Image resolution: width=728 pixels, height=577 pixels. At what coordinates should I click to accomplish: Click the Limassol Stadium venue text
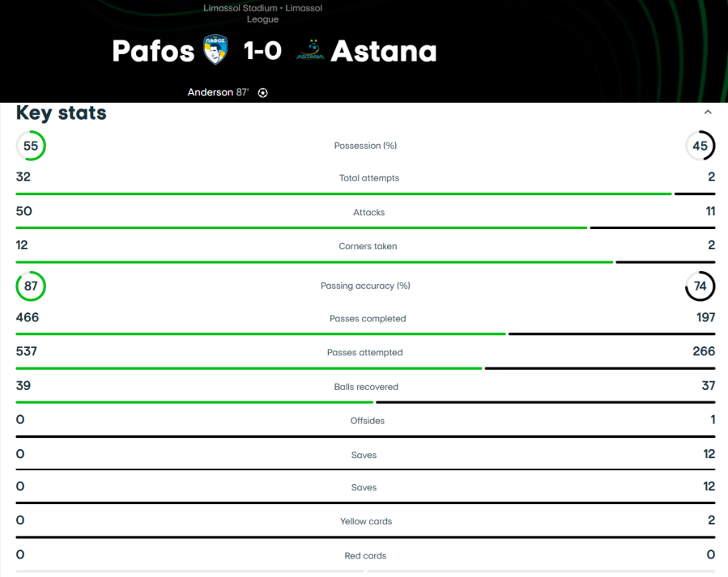240,8
